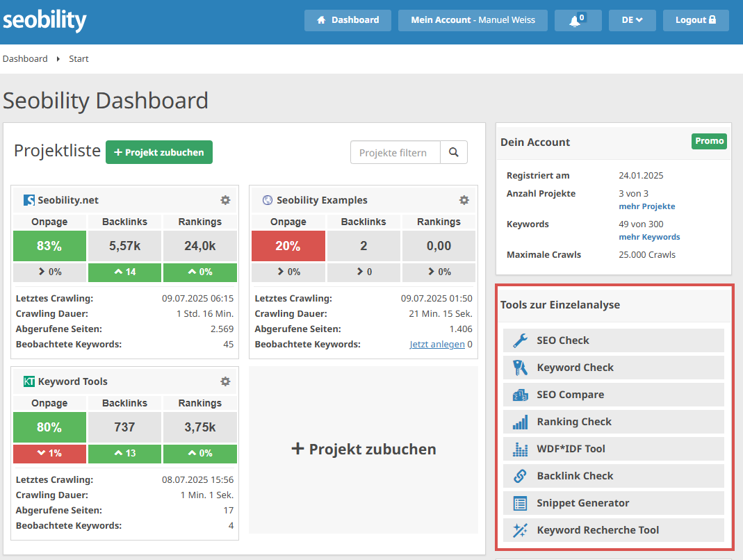Open the Keyword Recherche Tool
The width and height of the screenshot is (743, 560).
click(x=614, y=530)
